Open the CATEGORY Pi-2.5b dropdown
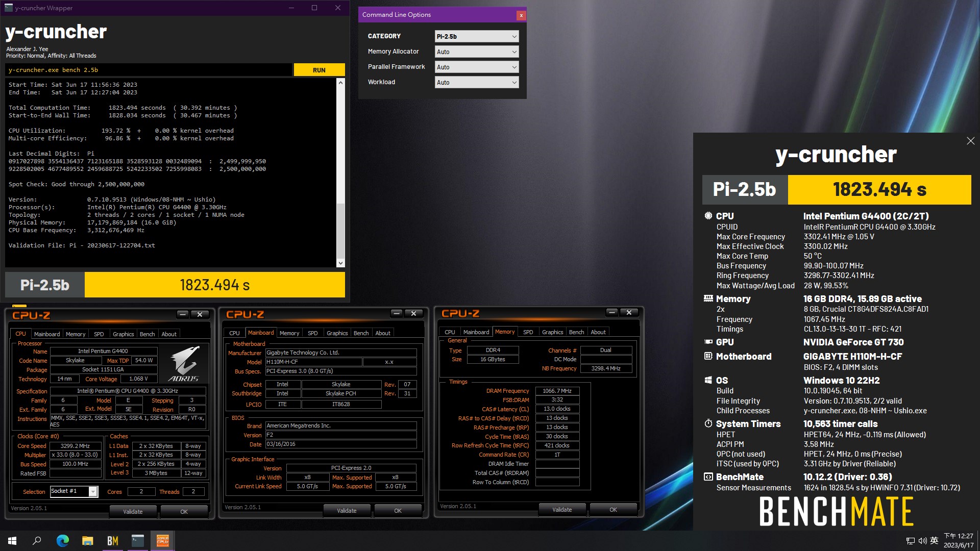Screen dimensions: 980x551 tap(477, 36)
